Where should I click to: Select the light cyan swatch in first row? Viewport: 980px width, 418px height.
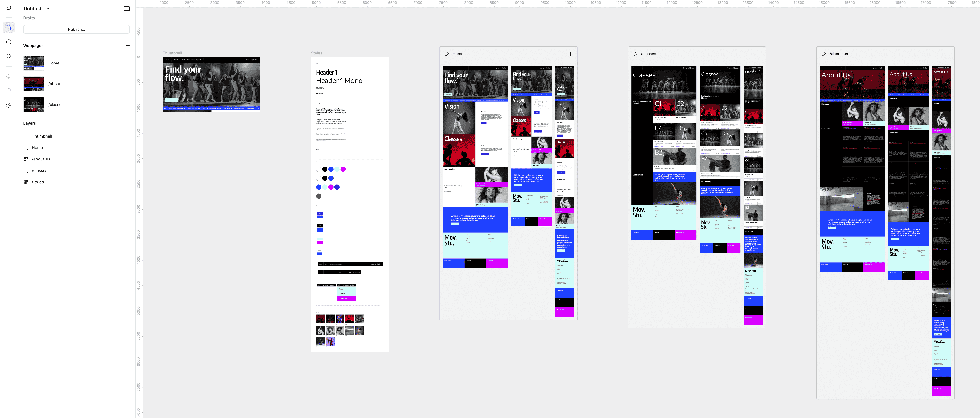coord(337,169)
